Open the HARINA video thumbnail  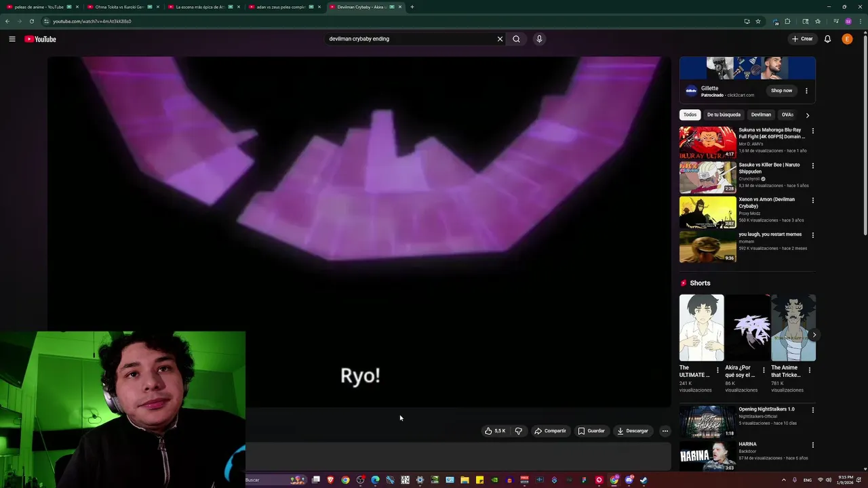(x=707, y=456)
